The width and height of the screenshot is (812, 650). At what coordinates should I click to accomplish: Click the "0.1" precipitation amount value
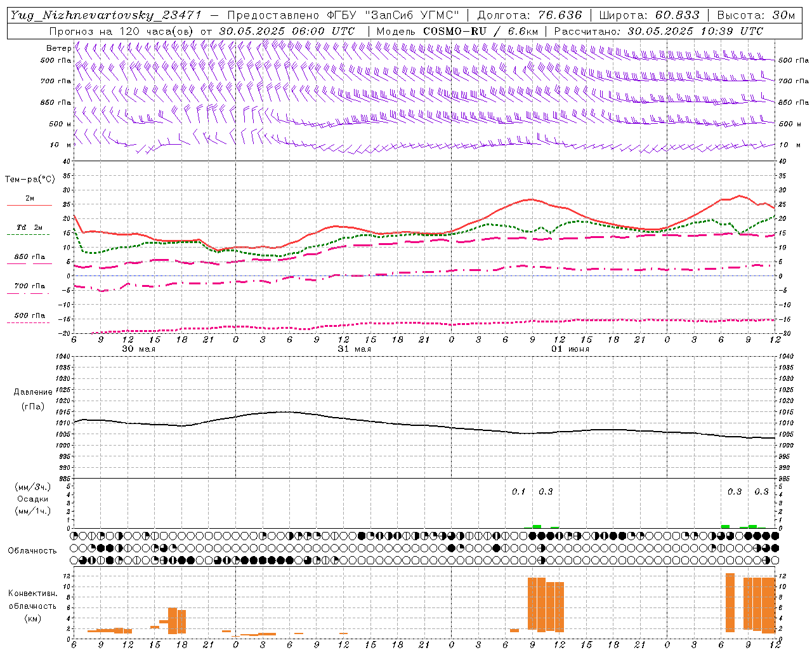(518, 492)
